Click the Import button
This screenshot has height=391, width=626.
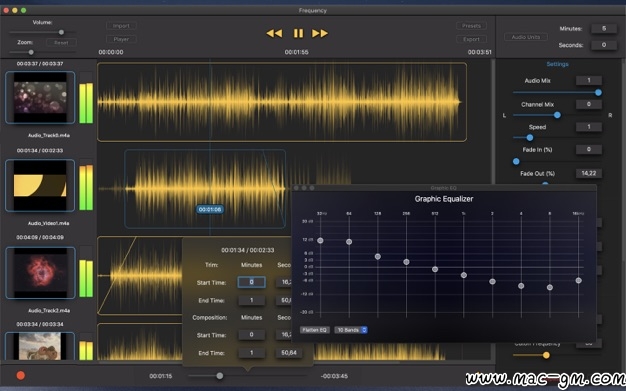click(121, 26)
